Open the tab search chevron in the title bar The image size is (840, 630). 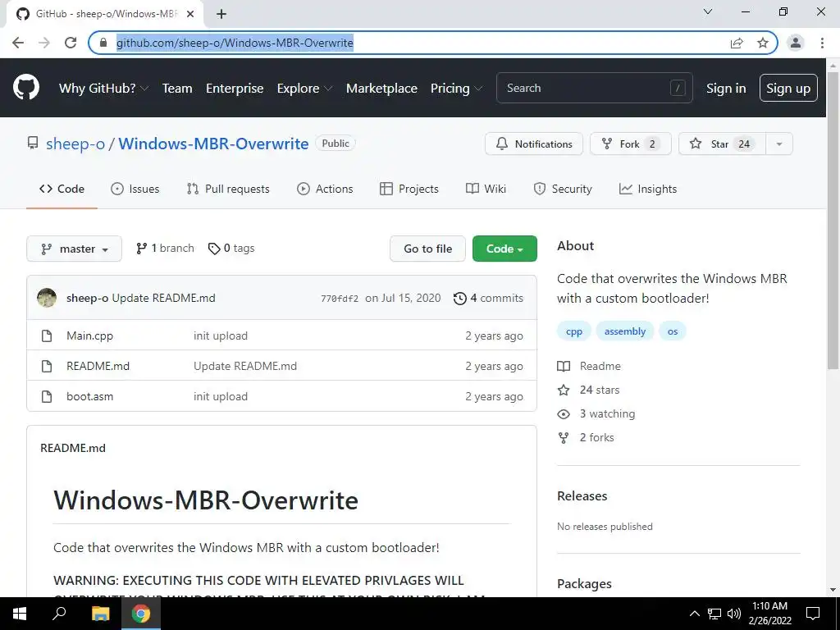708,11
